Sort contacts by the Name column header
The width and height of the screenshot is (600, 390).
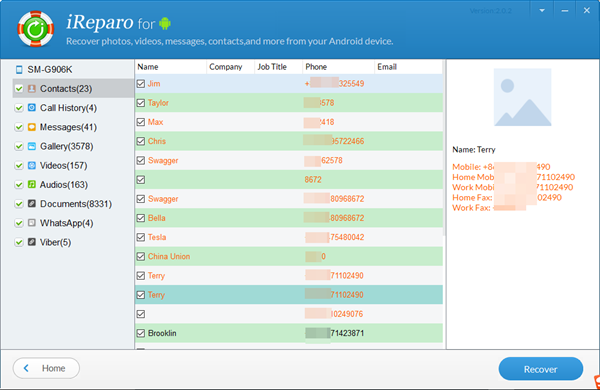[171, 67]
